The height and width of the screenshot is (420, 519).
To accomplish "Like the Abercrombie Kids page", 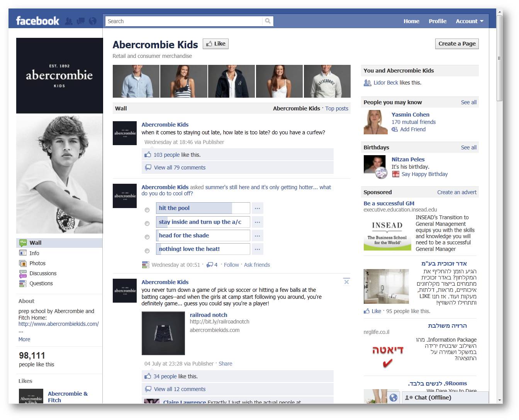I will 216,44.
